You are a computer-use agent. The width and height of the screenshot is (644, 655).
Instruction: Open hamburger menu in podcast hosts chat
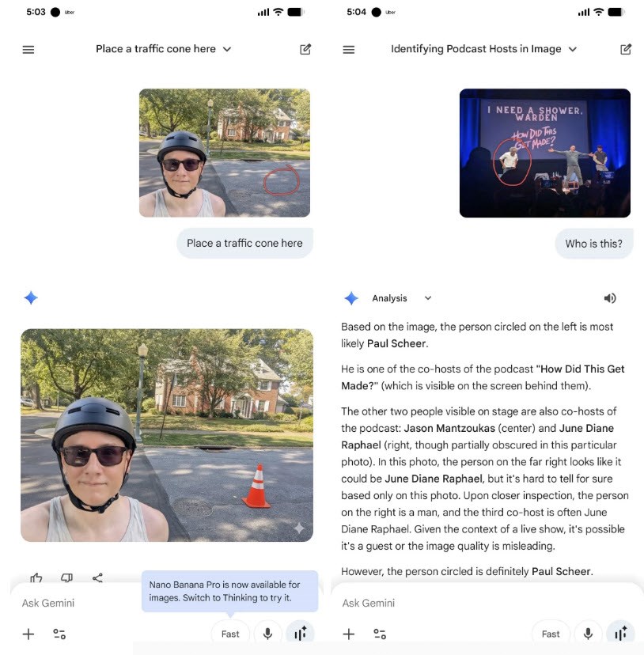click(349, 50)
